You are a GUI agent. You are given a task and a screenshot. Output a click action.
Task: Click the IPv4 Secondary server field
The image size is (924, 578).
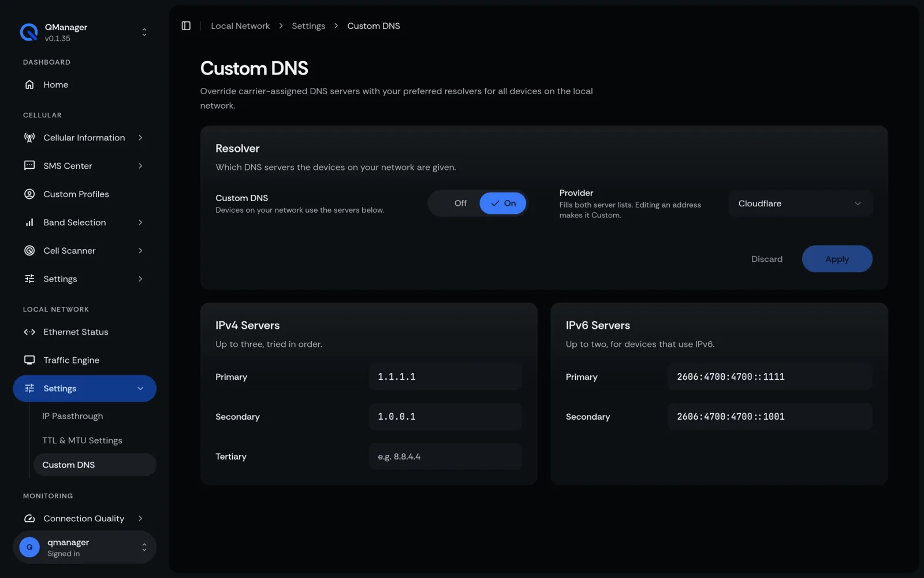[x=445, y=417]
